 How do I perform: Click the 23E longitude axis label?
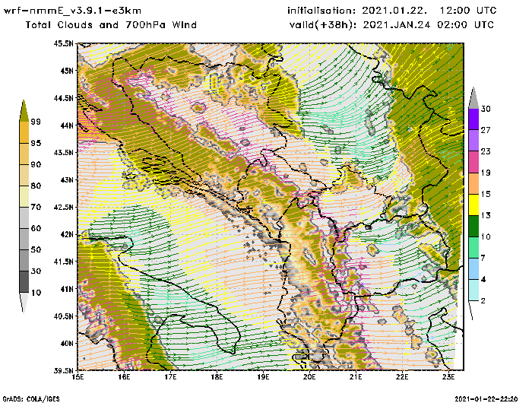click(x=448, y=377)
